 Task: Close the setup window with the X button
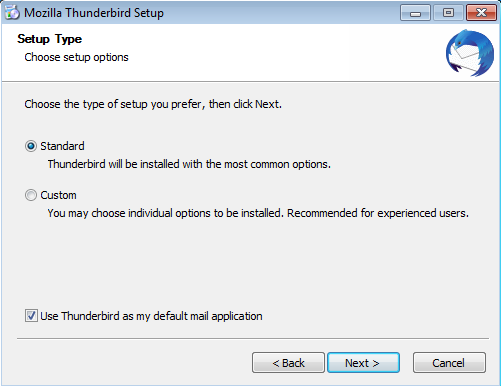(481, 13)
